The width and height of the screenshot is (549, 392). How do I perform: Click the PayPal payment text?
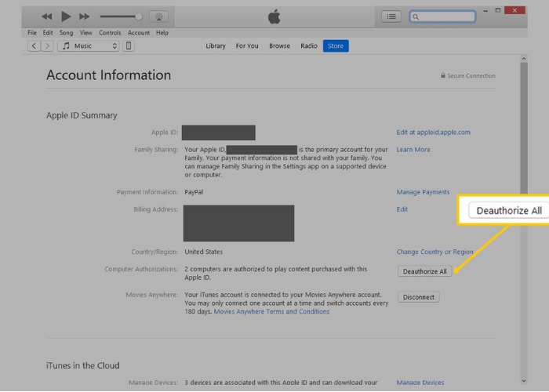194,192
